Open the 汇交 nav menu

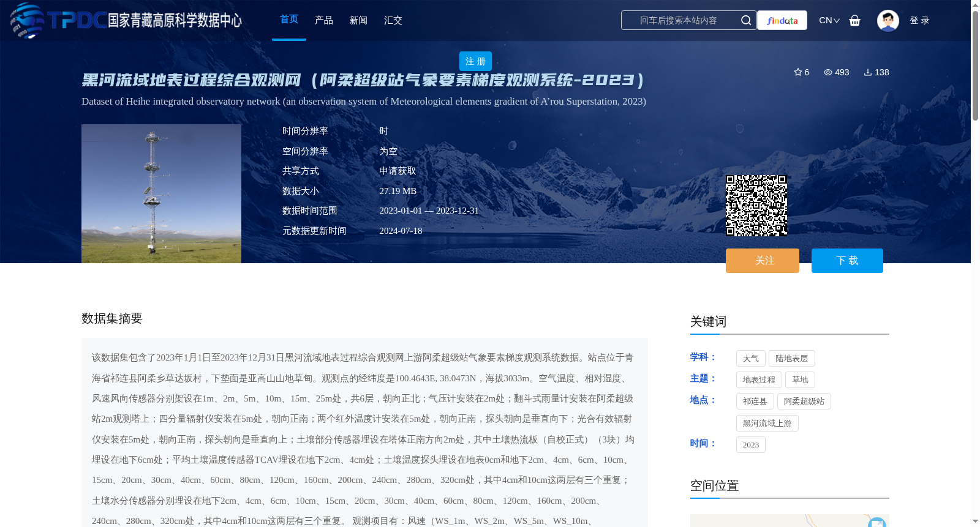pyautogui.click(x=393, y=20)
